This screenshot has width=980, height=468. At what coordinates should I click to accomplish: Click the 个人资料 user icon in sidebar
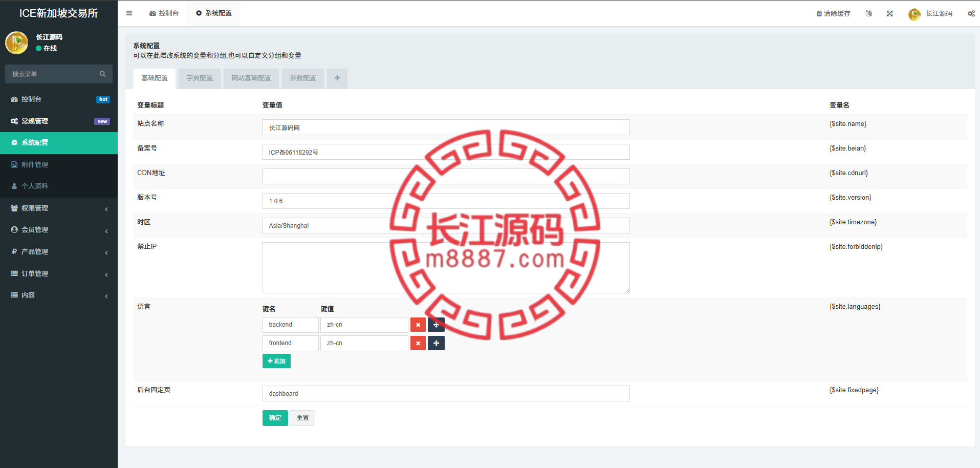click(14, 186)
